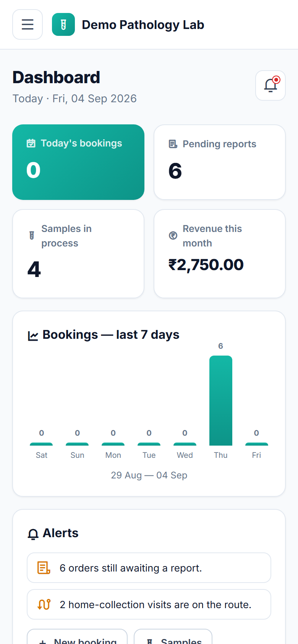The width and height of the screenshot is (298, 644).
Task: Open the Revenue this month card
Action: pos(220,254)
